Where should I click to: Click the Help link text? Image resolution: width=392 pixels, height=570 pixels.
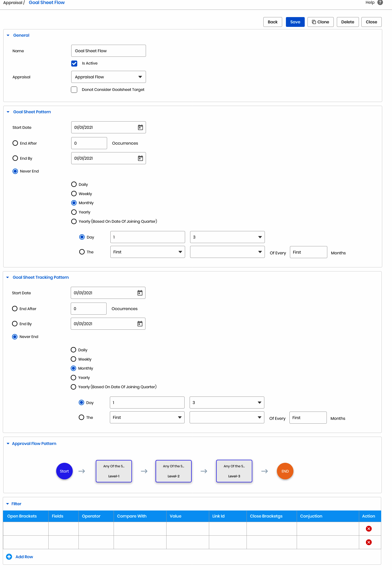(x=370, y=3)
